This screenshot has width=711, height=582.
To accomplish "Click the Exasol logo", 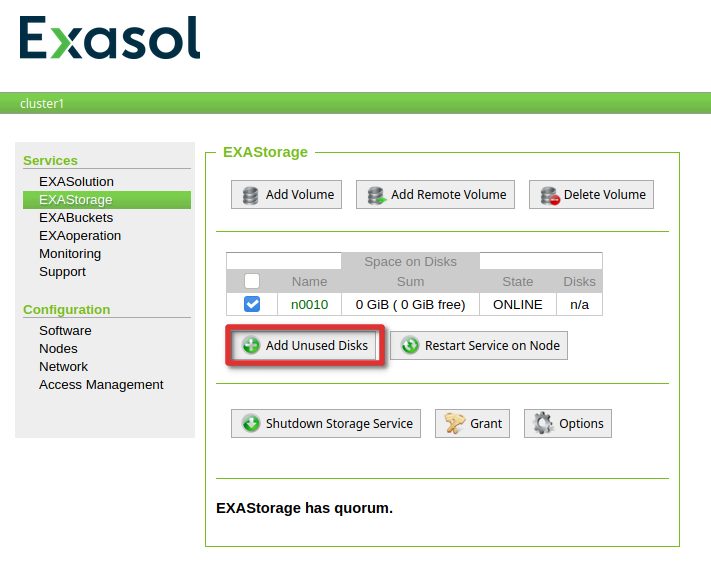I will [x=110, y=38].
